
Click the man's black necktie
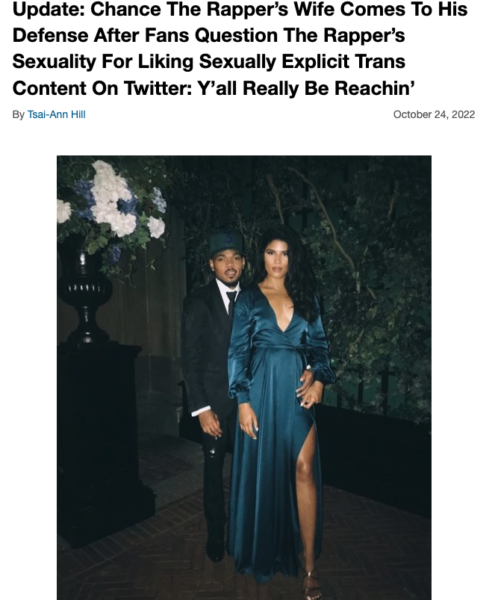pos(231,302)
